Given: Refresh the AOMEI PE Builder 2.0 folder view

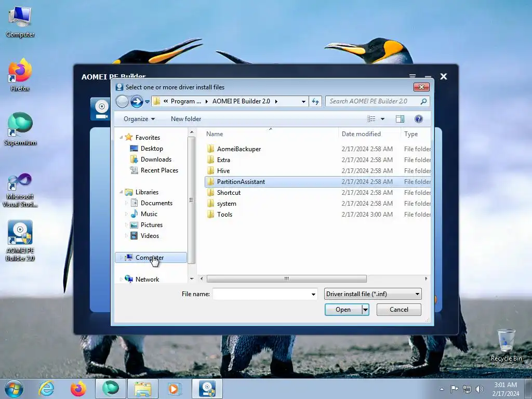Looking at the screenshot, I should tap(315, 101).
